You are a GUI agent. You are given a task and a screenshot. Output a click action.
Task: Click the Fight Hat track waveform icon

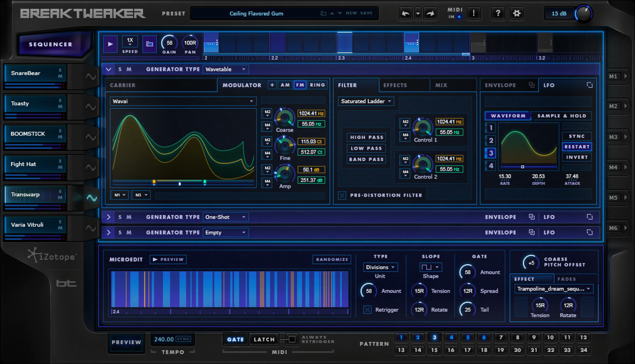[91, 168]
